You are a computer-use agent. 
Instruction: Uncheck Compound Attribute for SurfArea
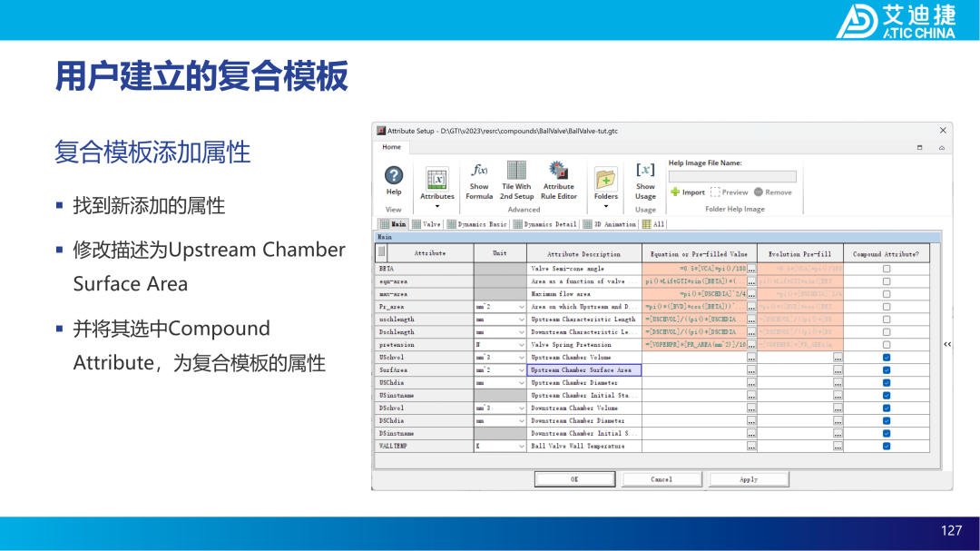click(x=887, y=370)
